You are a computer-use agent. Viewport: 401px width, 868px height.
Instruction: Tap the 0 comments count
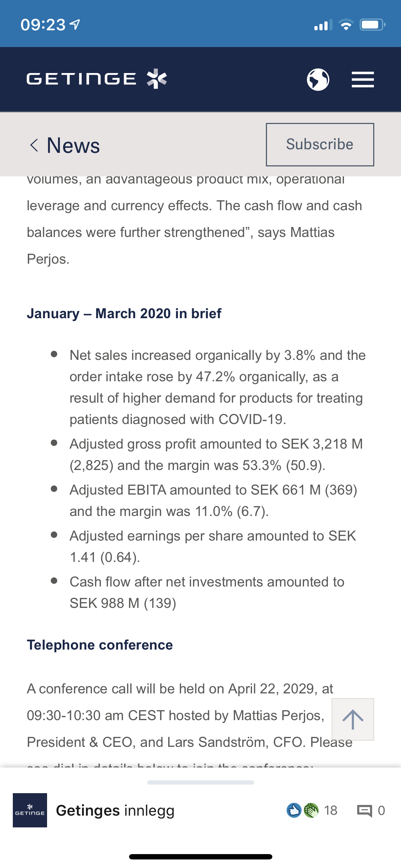tap(381, 811)
